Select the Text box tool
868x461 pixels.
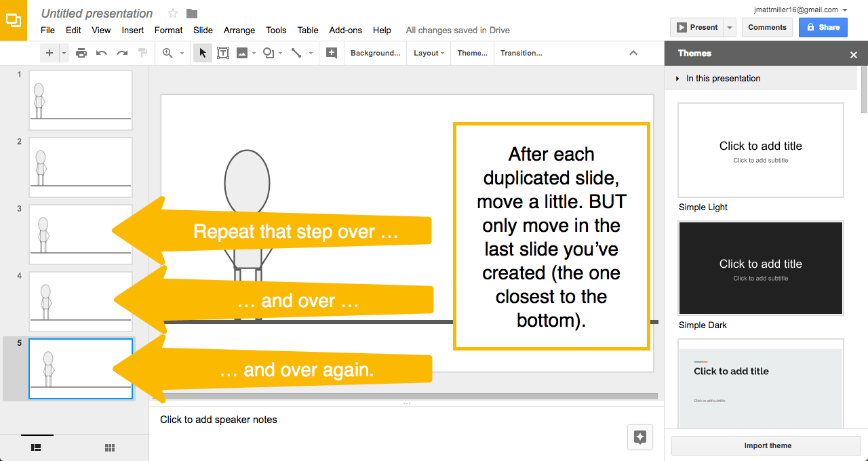[x=222, y=53]
